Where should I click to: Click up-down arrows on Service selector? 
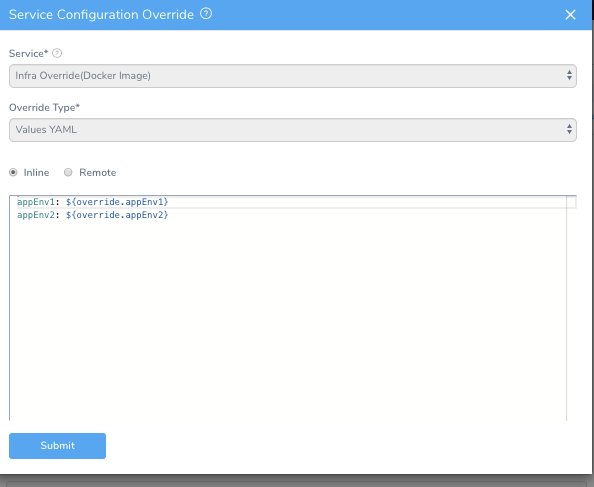pos(569,75)
